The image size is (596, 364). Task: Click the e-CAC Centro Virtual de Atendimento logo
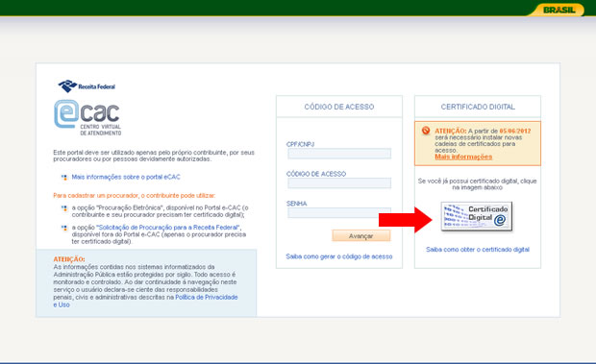(x=87, y=118)
